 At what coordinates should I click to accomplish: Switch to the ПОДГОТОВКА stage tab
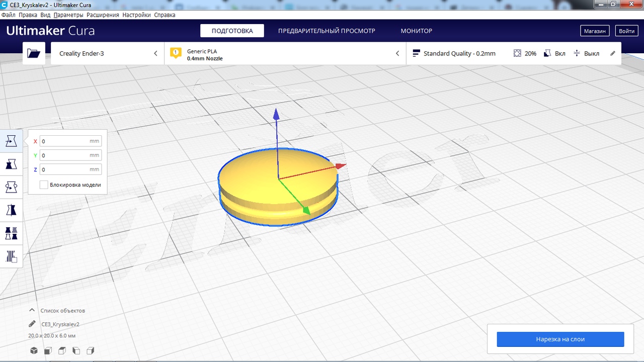(232, 31)
